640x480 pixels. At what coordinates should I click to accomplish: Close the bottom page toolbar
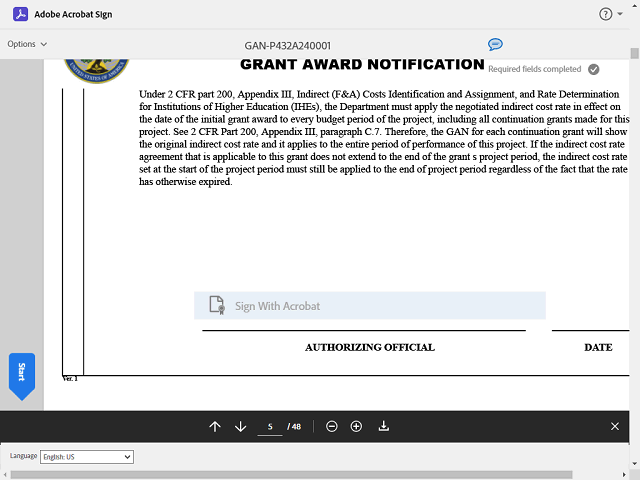coord(615,427)
